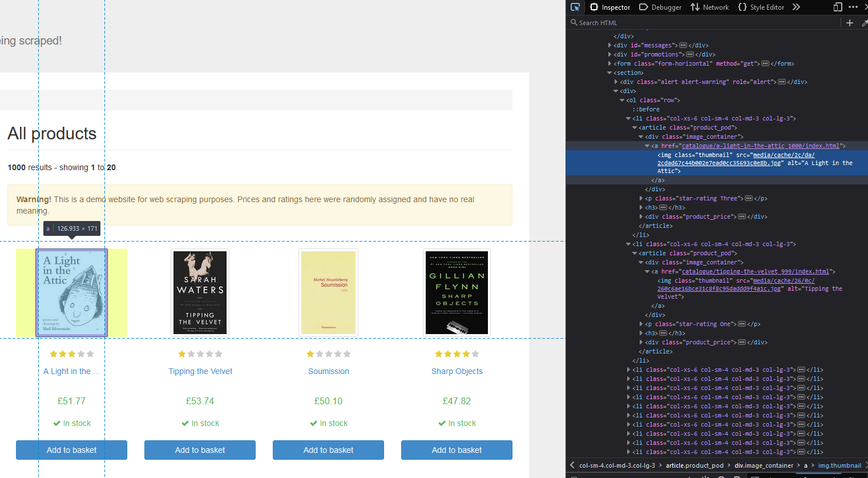Click ellipsis badge in div id messages
868x478 pixels.
pos(683,46)
